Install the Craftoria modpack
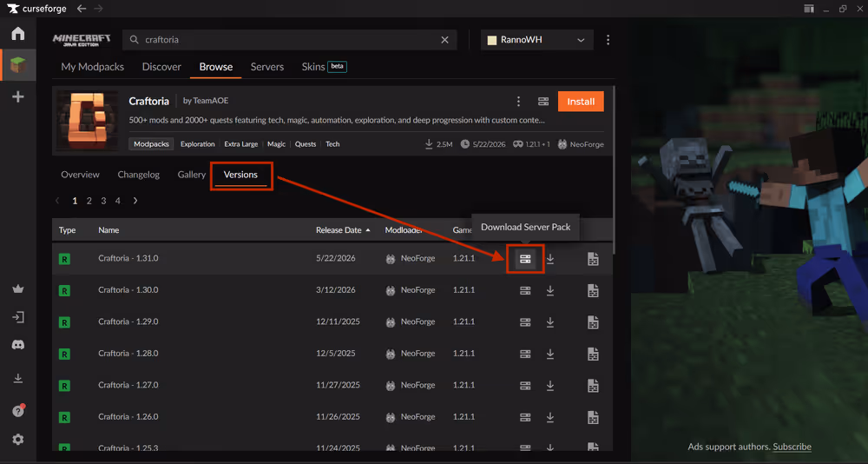 click(x=581, y=102)
